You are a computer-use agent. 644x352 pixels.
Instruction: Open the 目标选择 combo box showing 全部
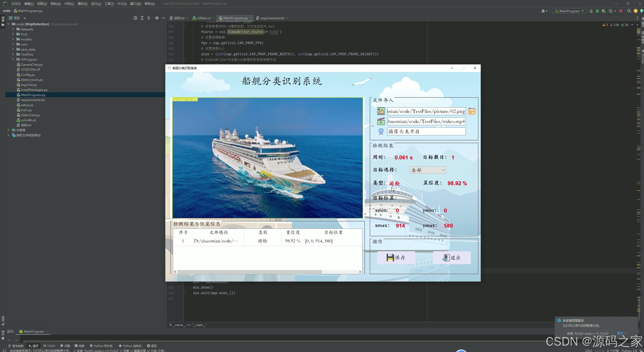[428, 170]
